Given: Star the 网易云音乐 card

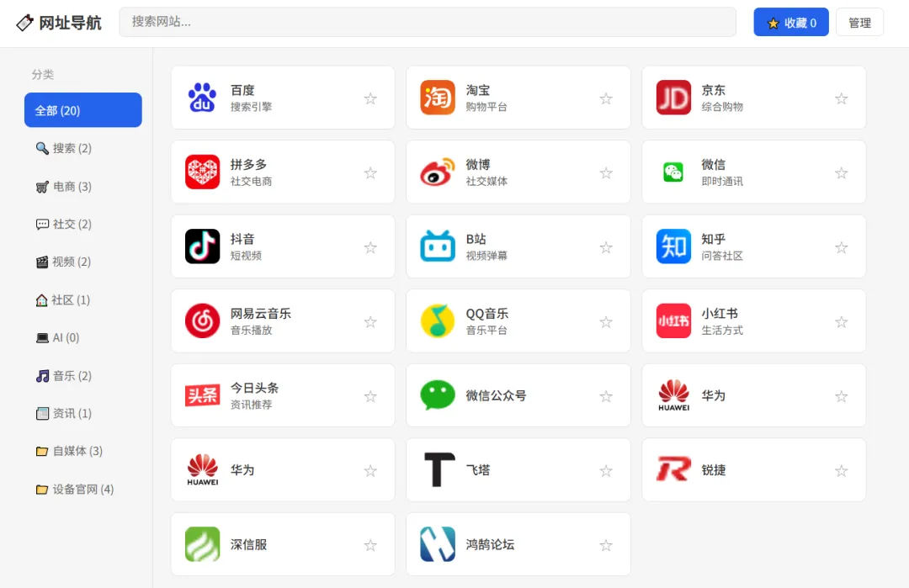Looking at the screenshot, I should [x=370, y=321].
